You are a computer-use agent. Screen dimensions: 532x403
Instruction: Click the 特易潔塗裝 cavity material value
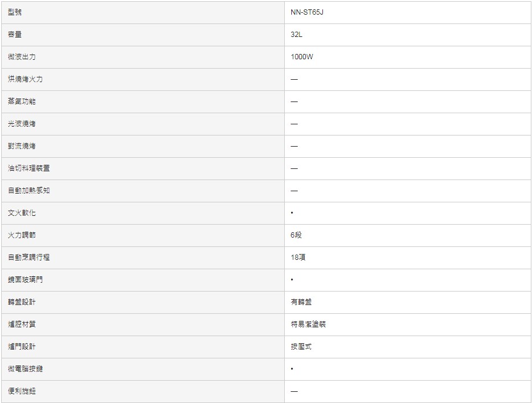click(308, 324)
